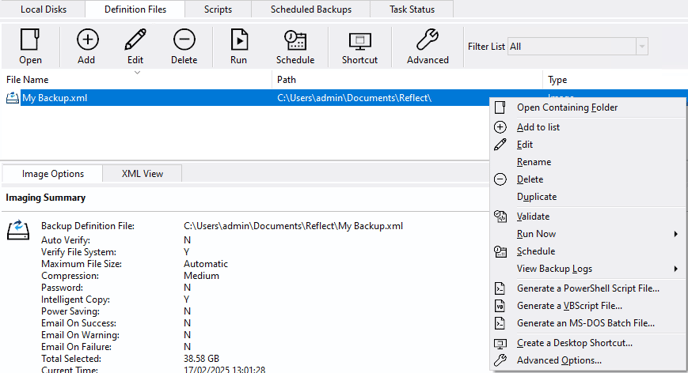
Task: Click the Advanced wrench toolbar icon
Action: tap(427, 39)
